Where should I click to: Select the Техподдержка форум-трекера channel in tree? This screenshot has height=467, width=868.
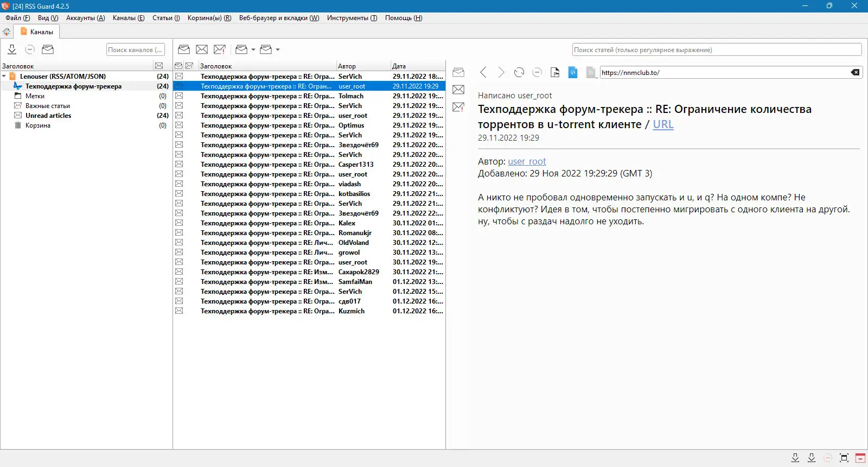(x=73, y=86)
